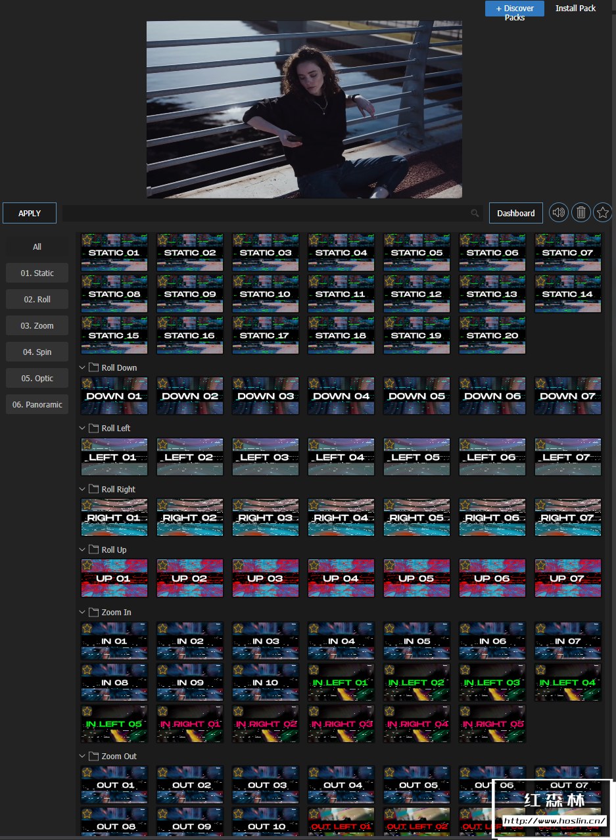
Task: Select the 01. Static category
Action: 37,273
